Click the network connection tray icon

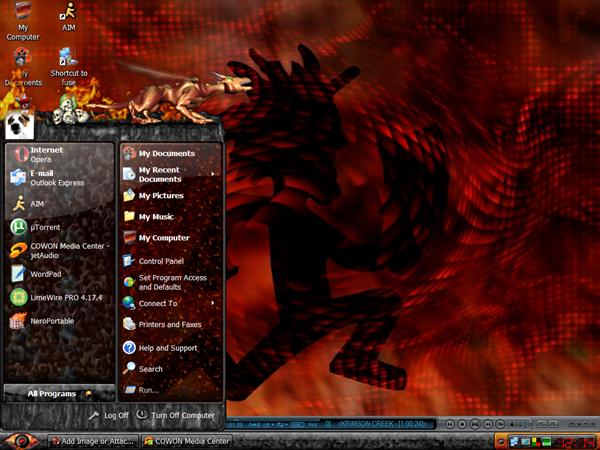pos(514,442)
